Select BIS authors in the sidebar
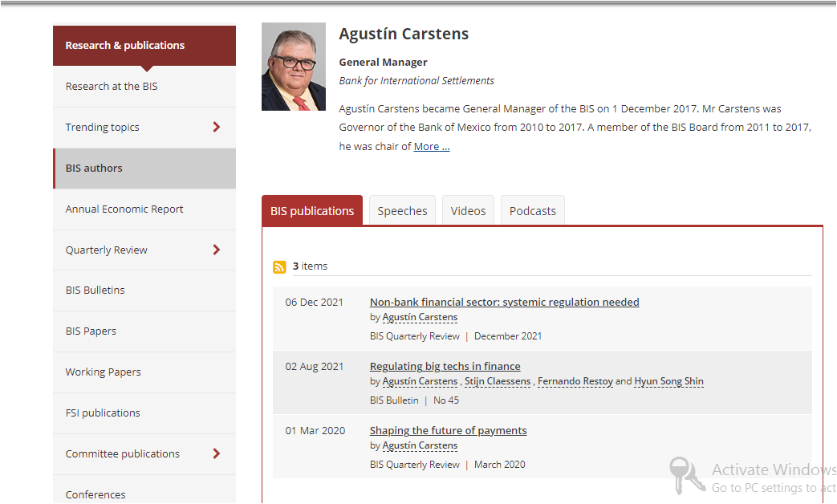This screenshot has width=837, height=504. pyautogui.click(x=144, y=169)
